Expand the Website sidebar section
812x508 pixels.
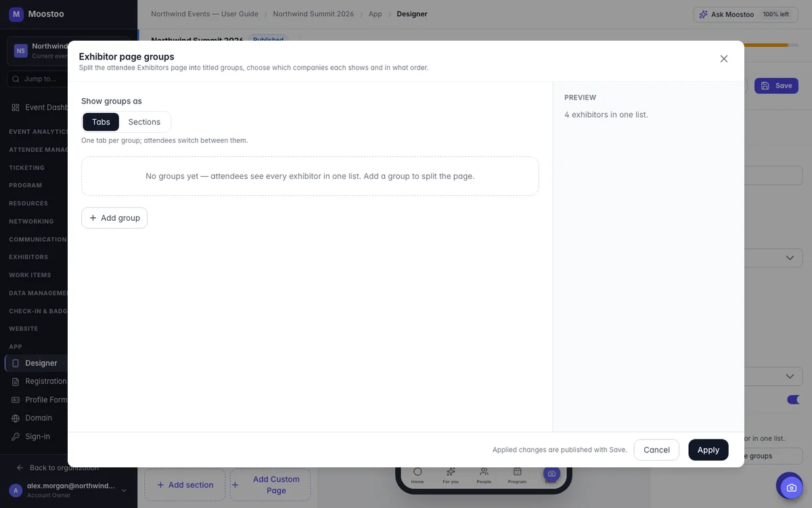click(24, 329)
